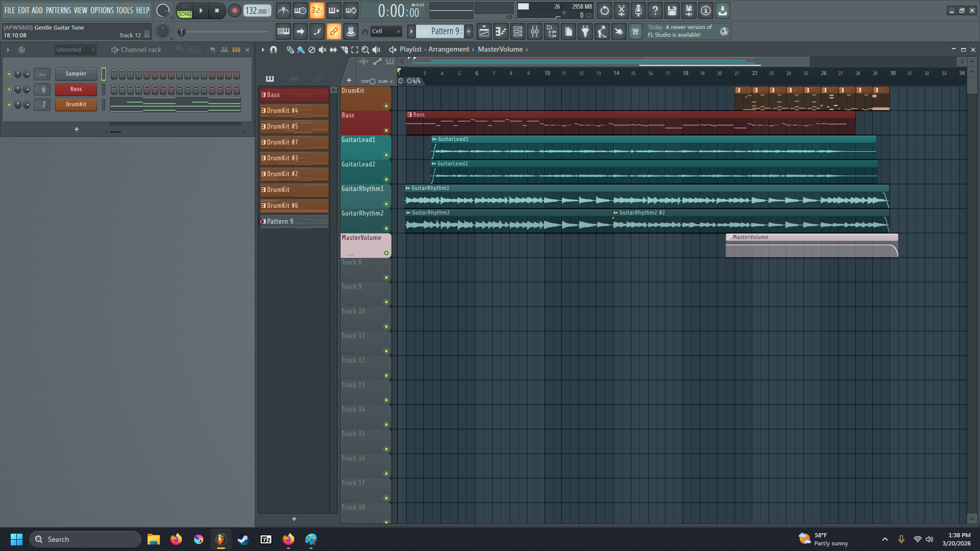Open the PATTERNS menu

[58, 10]
